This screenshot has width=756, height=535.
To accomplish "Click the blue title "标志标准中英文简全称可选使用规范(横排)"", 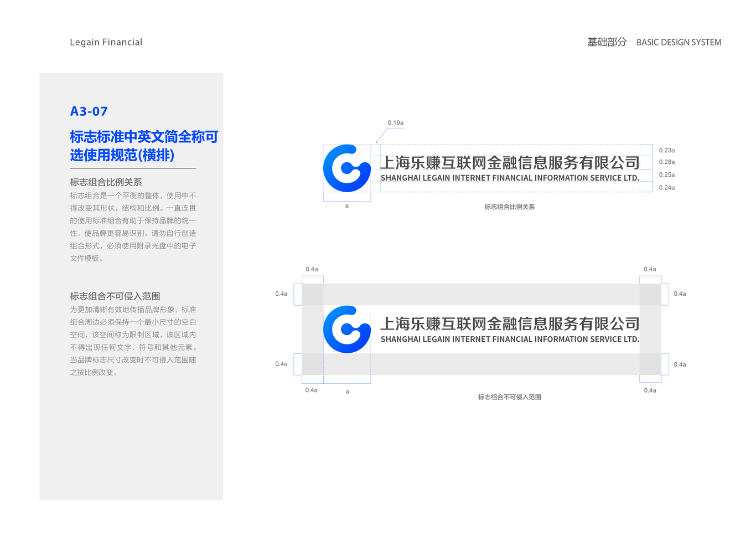I will click(x=144, y=146).
